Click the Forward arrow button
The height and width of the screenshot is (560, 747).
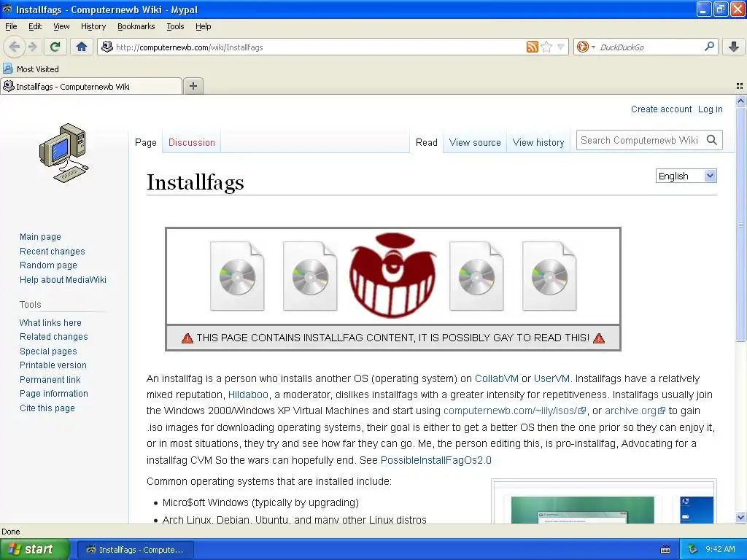coord(33,47)
